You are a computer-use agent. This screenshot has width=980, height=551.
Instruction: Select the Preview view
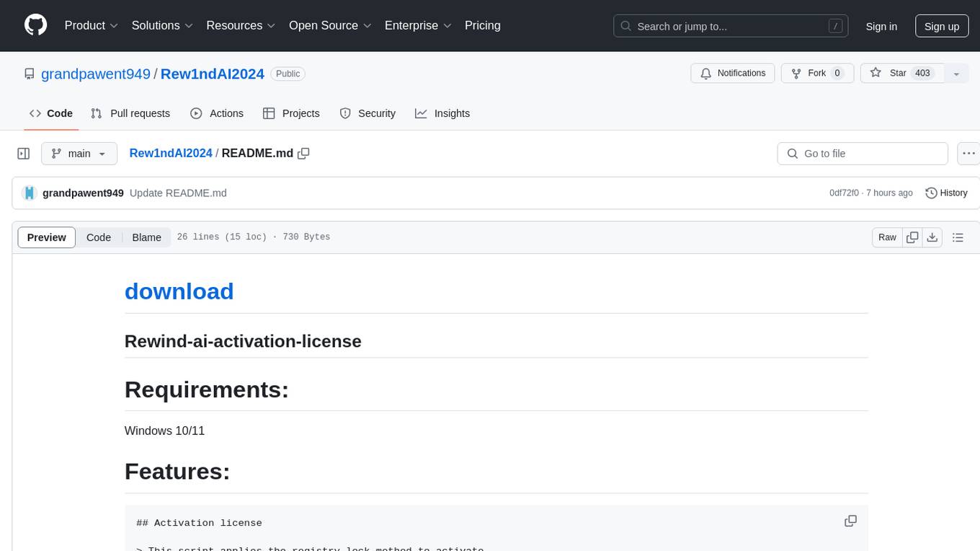coord(47,237)
